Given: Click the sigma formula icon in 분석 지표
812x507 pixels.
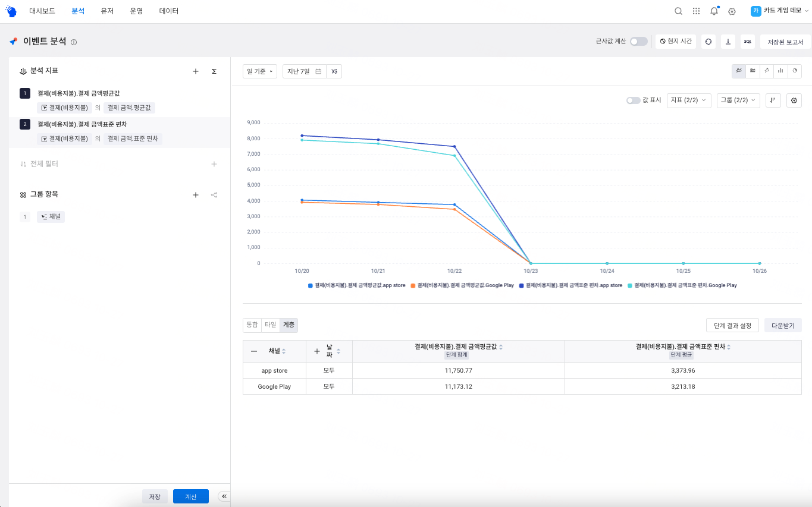Looking at the screenshot, I should click(214, 71).
